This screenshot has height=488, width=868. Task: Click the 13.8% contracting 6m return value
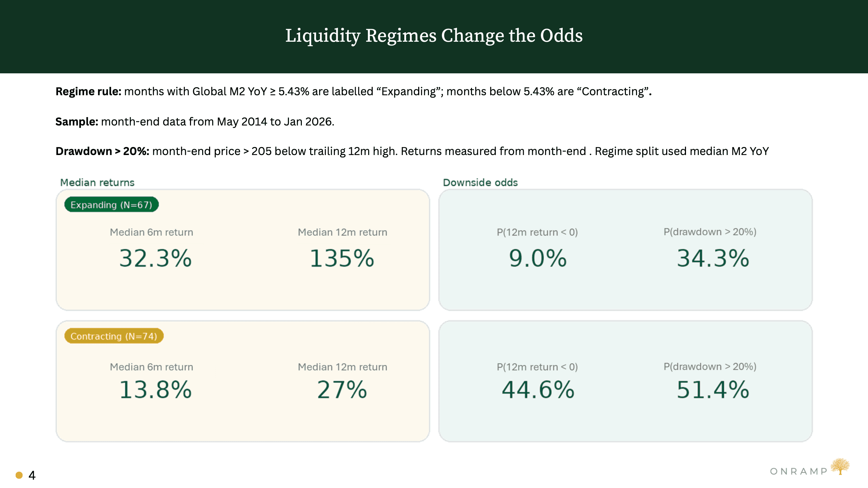155,390
